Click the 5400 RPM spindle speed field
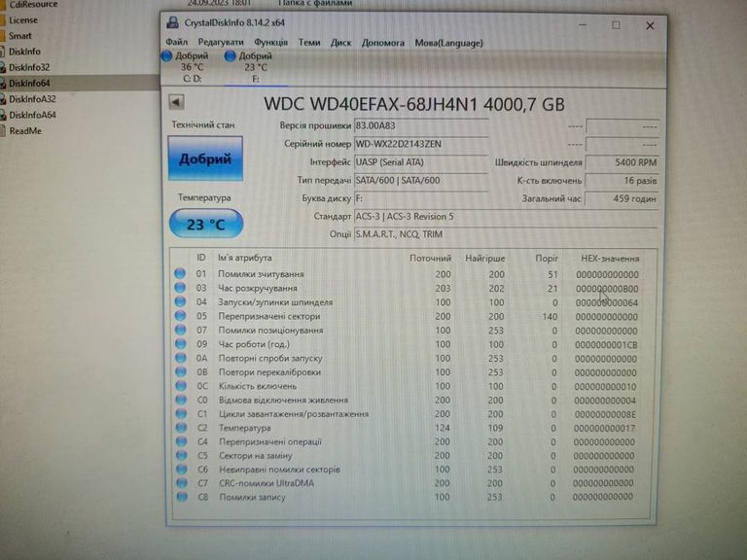Screen dimensions: 747x560 pyautogui.click(x=622, y=162)
